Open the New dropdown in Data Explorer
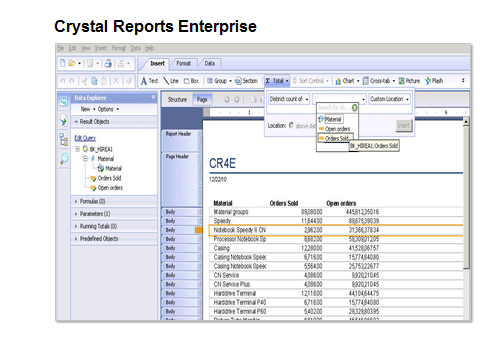This screenshot has width=480, height=360. pyautogui.click(x=88, y=109)
